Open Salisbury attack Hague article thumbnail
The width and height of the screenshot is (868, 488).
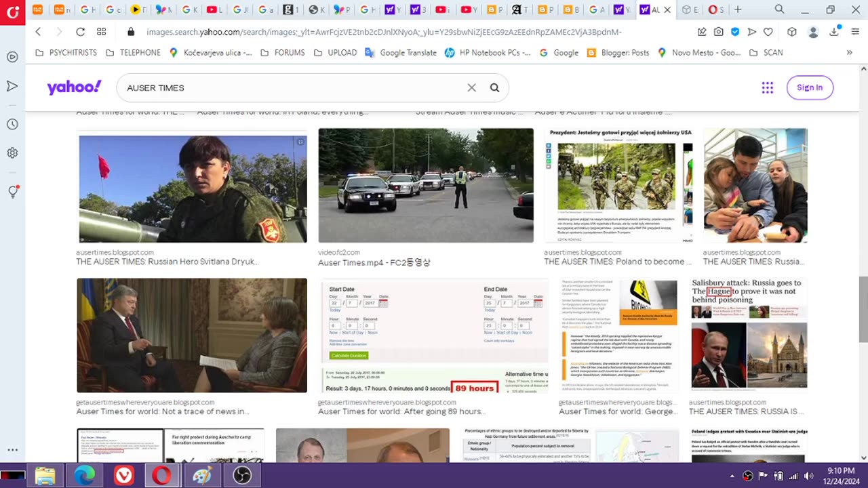(x=749, y=335)
